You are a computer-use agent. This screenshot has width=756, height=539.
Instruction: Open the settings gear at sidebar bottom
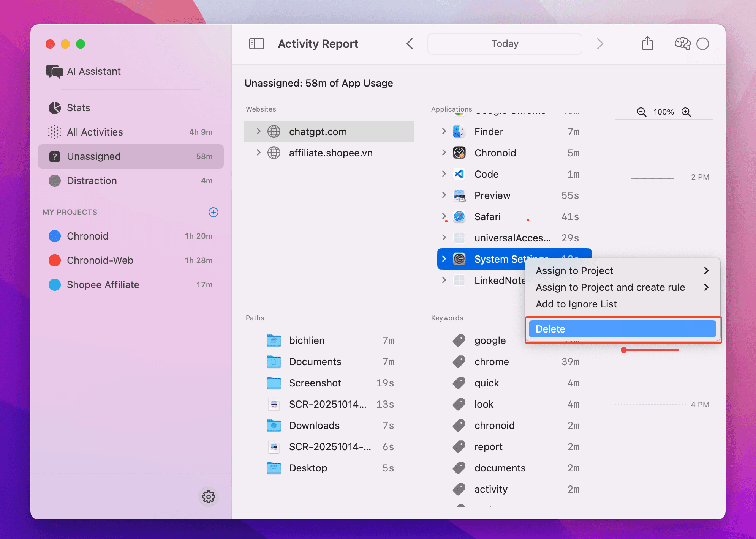pos(208,497)
